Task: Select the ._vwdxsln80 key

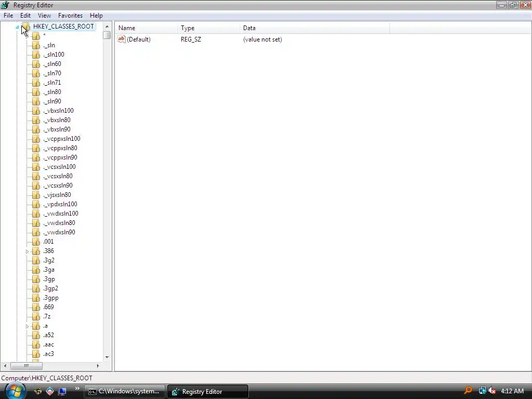Action: click(59, 223)
